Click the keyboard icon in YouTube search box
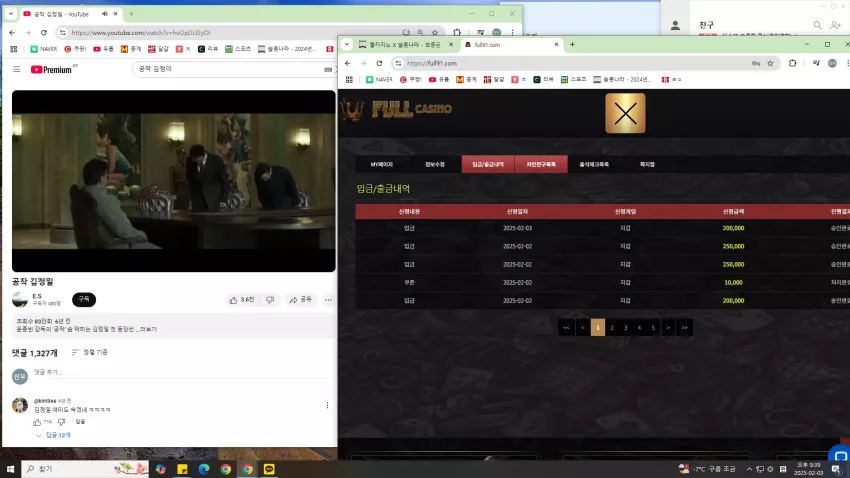Image resolution: width=850 pixels, height=478 pixels. click(x=328, y=69)
